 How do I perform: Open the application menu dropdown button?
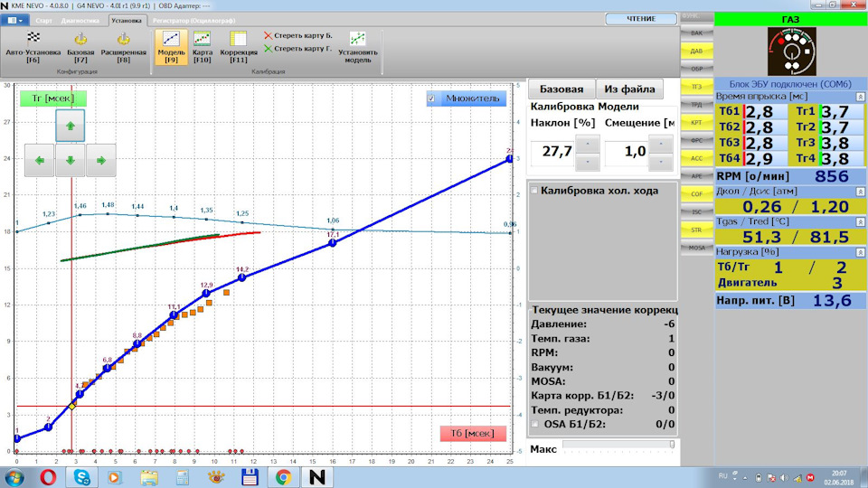coord(15,21)
